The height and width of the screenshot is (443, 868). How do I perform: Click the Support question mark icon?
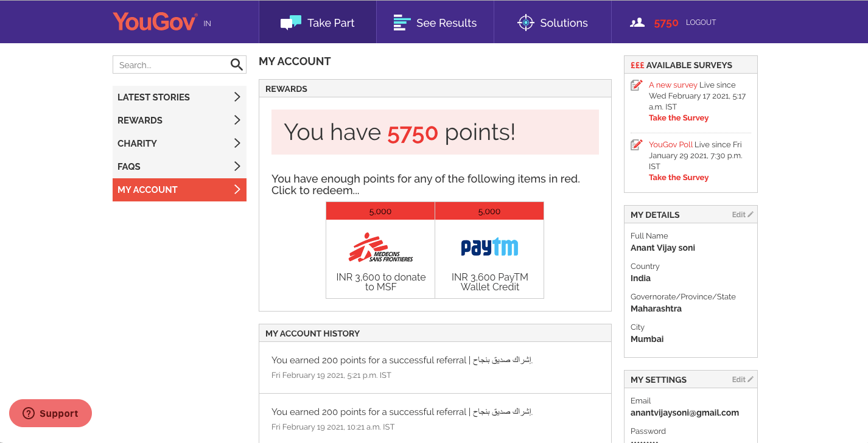(x=29, y=413)
